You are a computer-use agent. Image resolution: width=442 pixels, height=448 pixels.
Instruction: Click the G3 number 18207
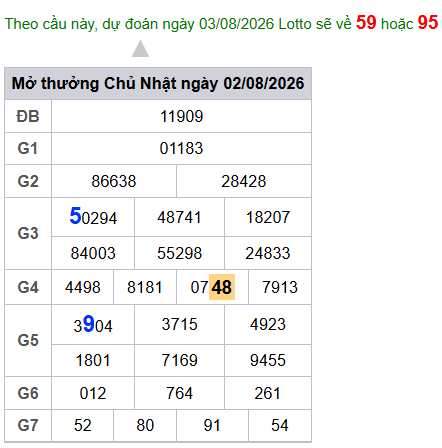pos(268,217)
